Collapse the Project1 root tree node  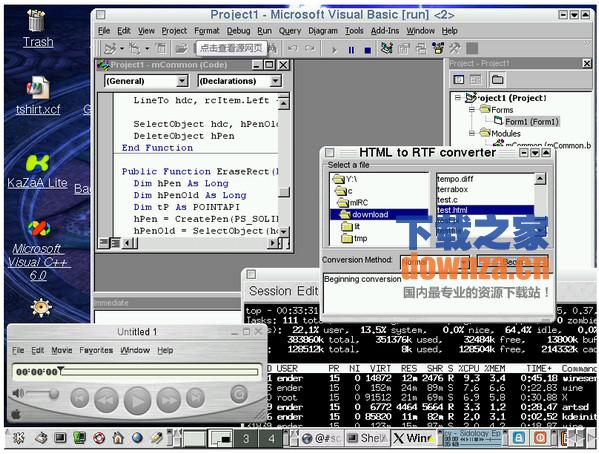coord(457,98)
